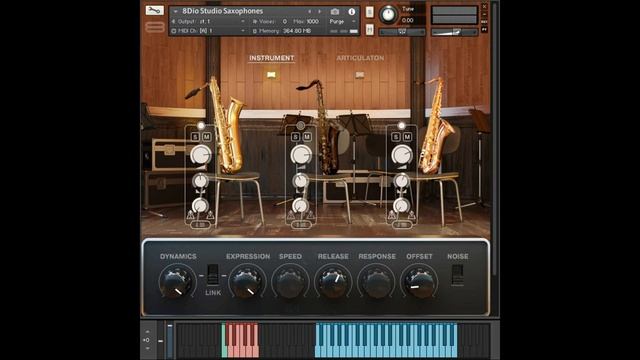Click the EXPRESSION knob
This screenshot has height=360, width=640.
pyautogui.click(x=246, y=282)
